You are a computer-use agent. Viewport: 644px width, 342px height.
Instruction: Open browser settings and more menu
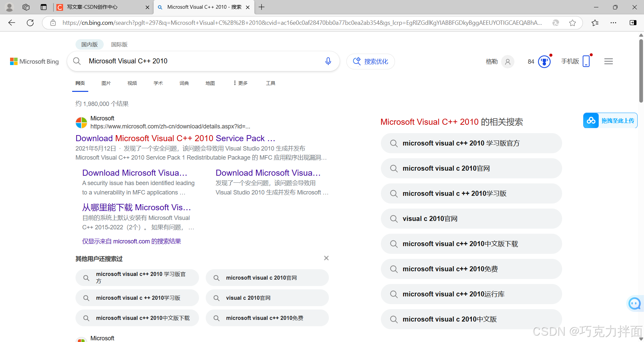[613, 23]
